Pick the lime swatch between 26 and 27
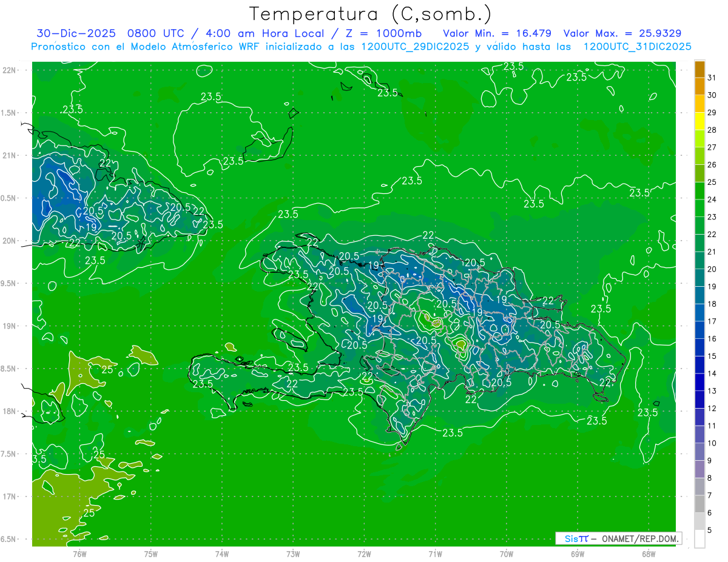The image size is (728, 562). [699, 156]
